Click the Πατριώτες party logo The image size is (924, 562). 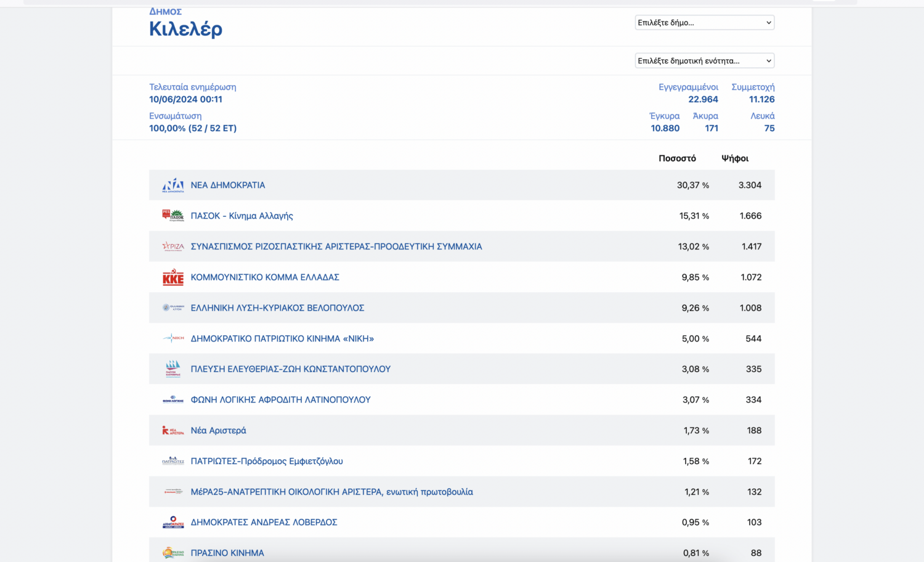tap(173, 461)
